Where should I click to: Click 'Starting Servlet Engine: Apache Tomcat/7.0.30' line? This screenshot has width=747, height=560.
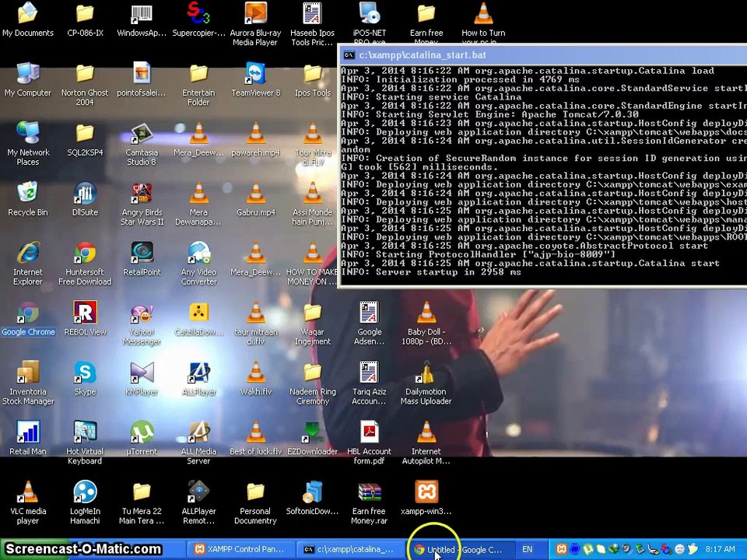pyautogui.click(x=490, y=115)
